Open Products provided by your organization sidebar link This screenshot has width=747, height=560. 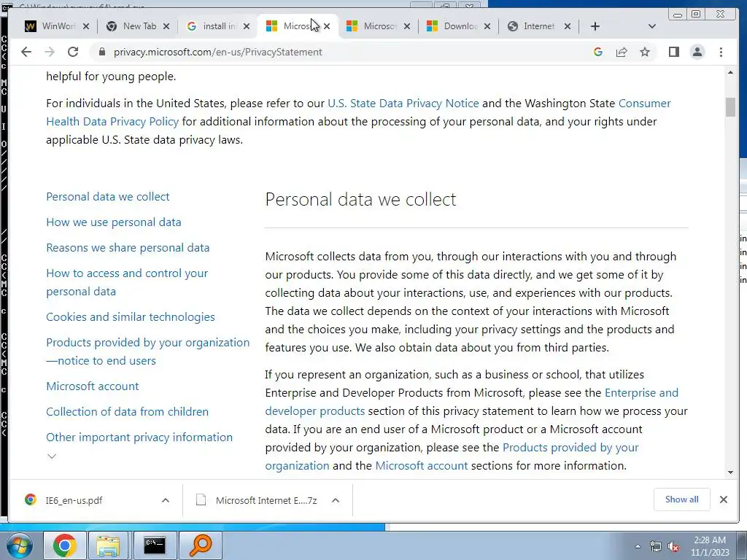(x=147, y=351)
